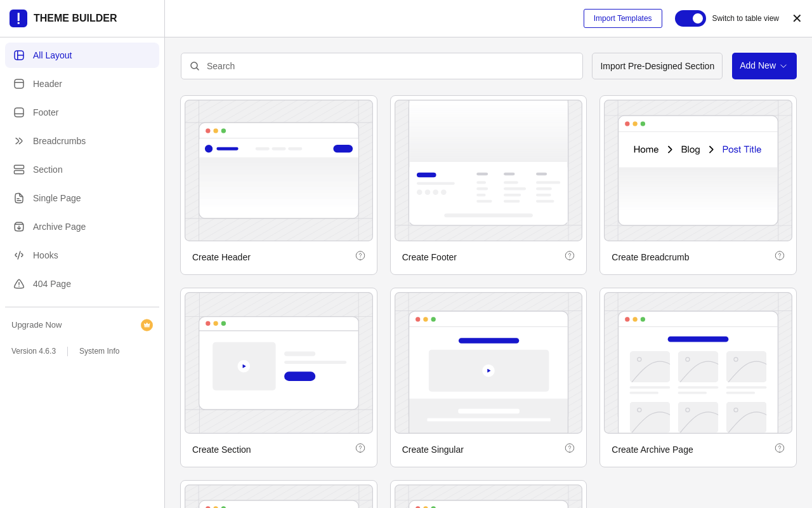The width and height of the screenshot is (812, 508).
Task: Toggle the Switch to table view switch
Action: click(690, 18)
